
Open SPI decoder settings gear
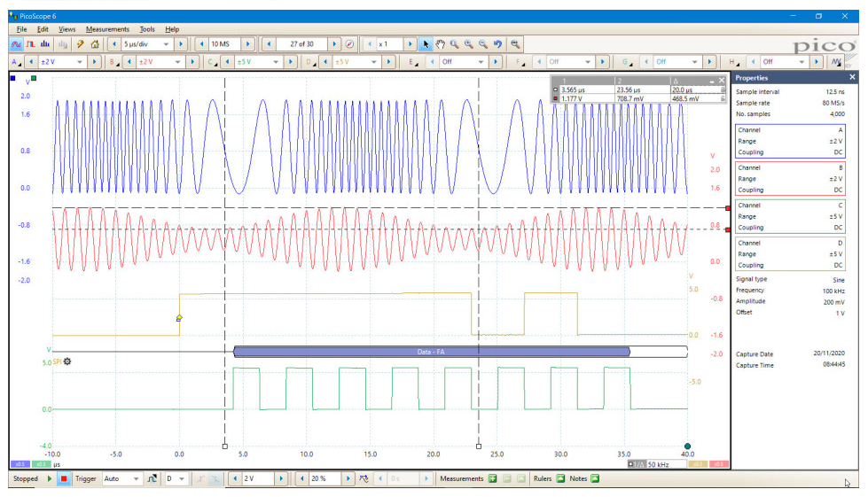(x=67, y=361)
